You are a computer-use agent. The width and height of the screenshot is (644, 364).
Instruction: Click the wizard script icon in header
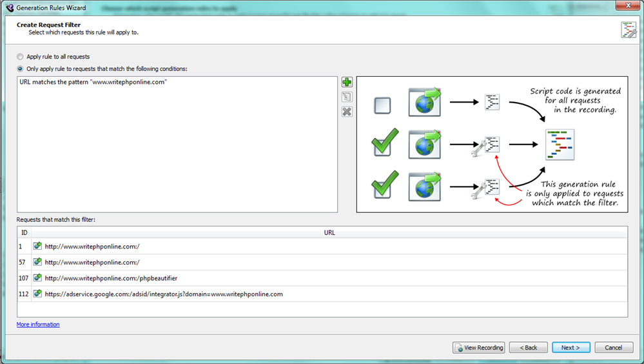point(628,30)
